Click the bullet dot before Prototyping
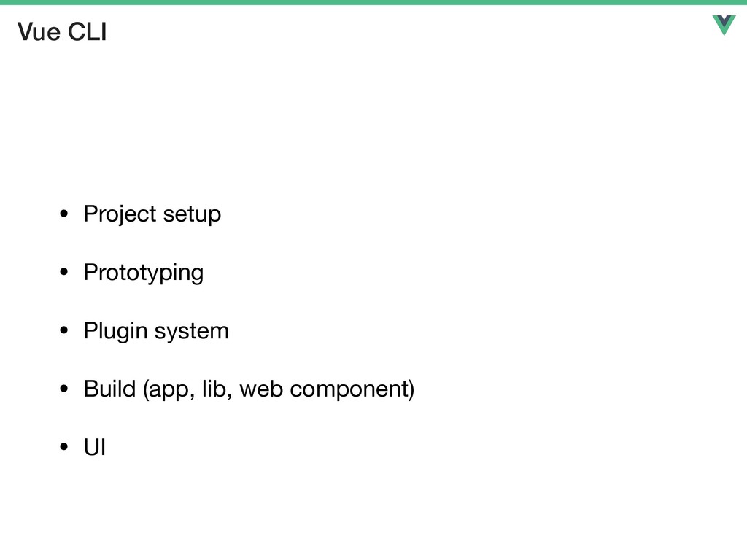This screenshot has height=560, width=747. [64, 272]
